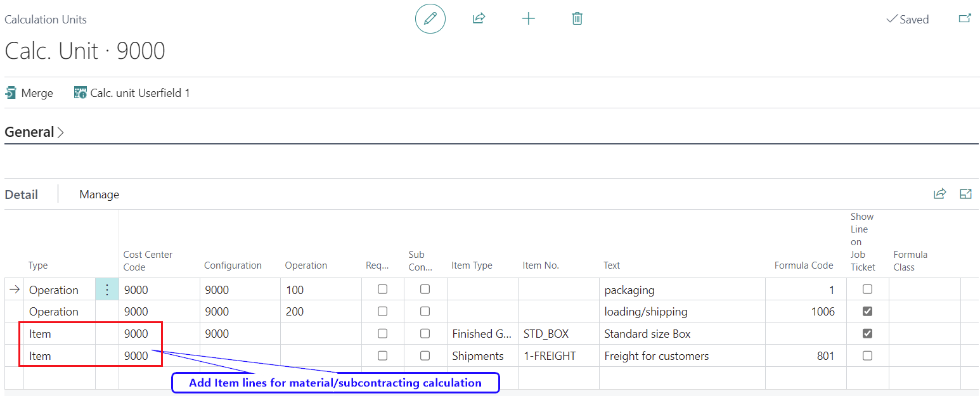This screenshot has width=980, height=396.
Task: Toggle Subcontracting checkbox on packaging row
Action: pyautogui.click(x=425, y=289)
